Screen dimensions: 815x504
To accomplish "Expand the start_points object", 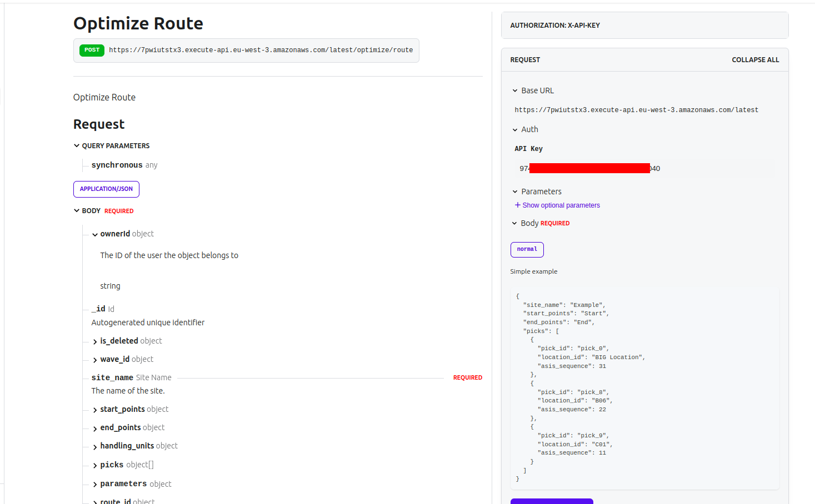I will [x=94, y=409].
